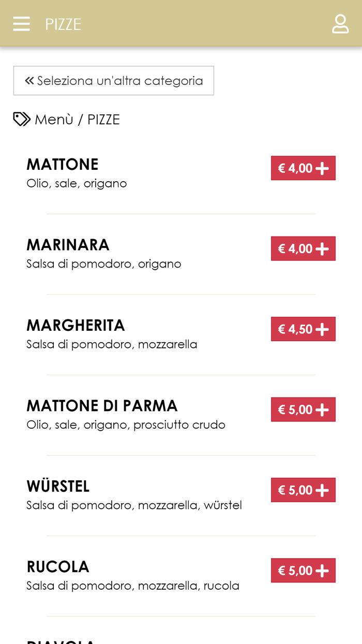Click the tag icon beside the breadcrumb
The height and width of the screenshot is (644, 362).
tap(21, 119)
